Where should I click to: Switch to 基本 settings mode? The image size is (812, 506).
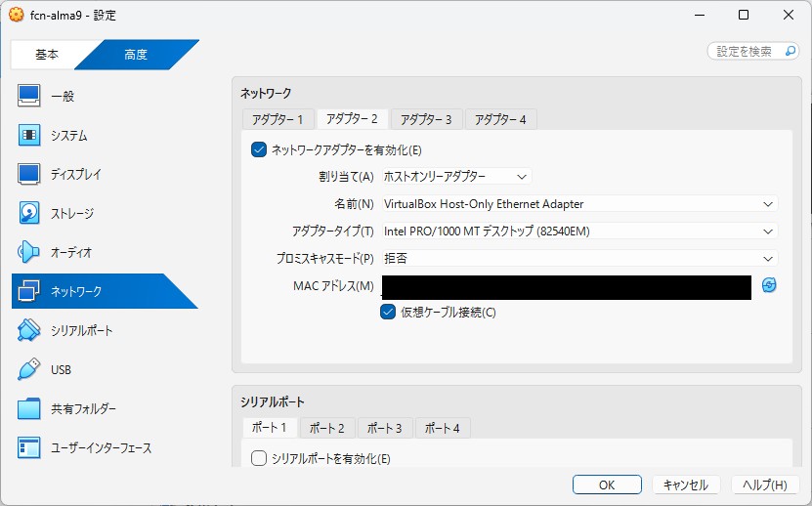(x=47, y=55)
